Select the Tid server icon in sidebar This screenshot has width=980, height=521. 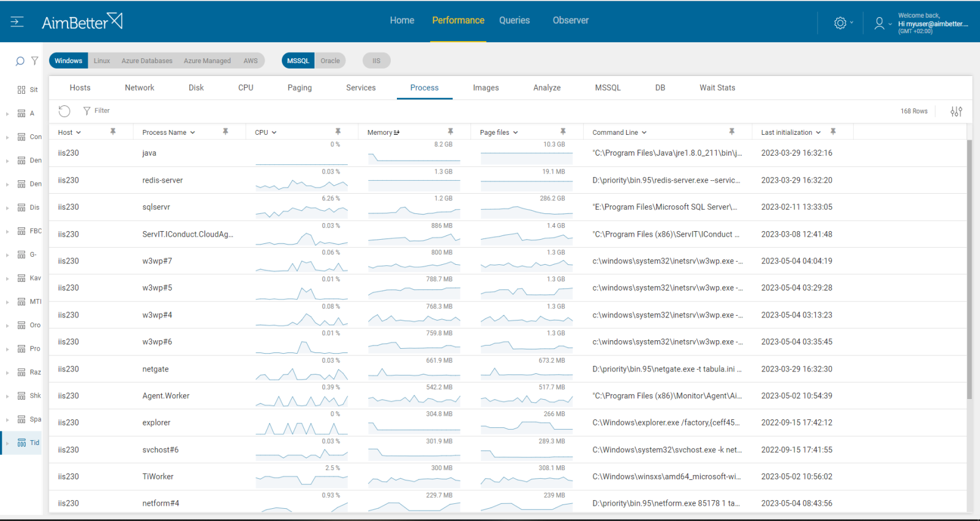click(x=21, y=443)
